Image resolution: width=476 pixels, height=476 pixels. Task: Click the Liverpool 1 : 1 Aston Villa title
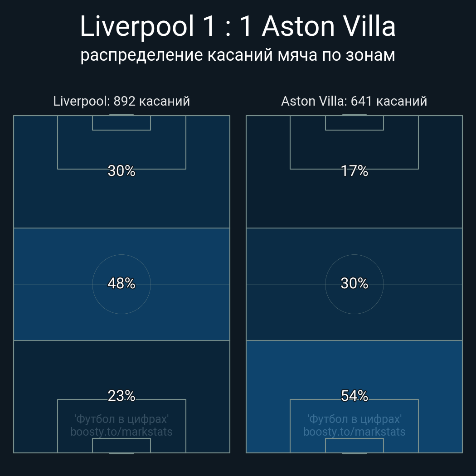[x=238, y=27]
